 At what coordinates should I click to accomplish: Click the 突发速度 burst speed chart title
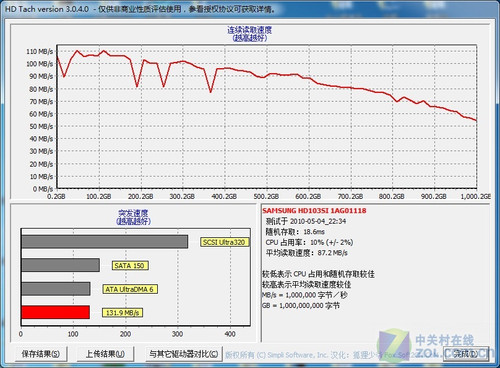pyautogui.click(x=133, y=213)
